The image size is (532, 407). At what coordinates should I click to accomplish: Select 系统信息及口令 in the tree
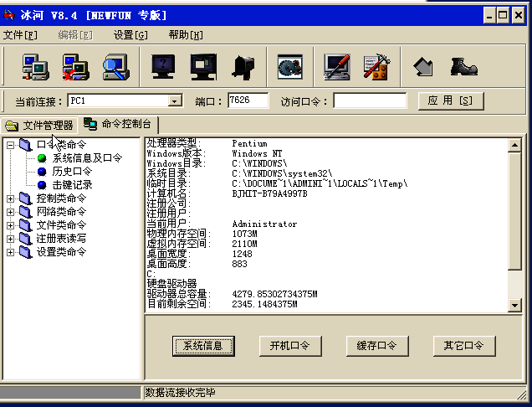(x=87, y=158)
